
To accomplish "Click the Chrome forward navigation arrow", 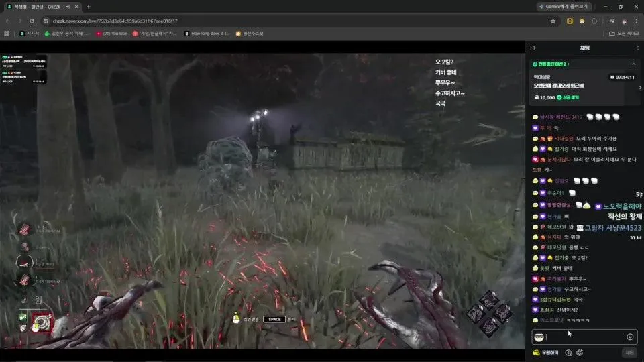I will 19,21.
